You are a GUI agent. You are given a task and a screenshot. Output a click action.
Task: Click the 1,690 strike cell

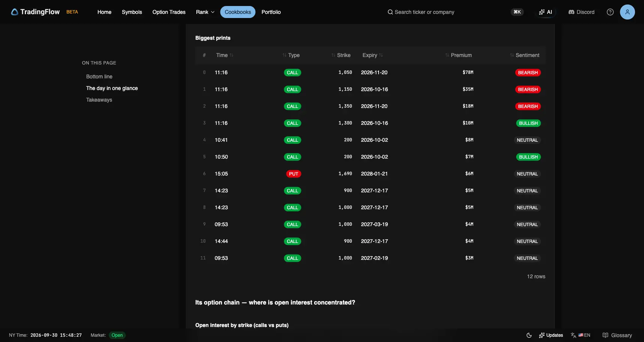point(345,174)
